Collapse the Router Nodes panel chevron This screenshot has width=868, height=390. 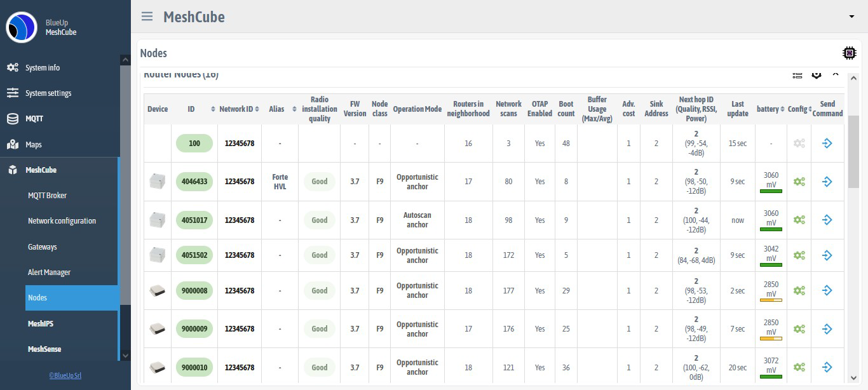(x=836, y=75)
